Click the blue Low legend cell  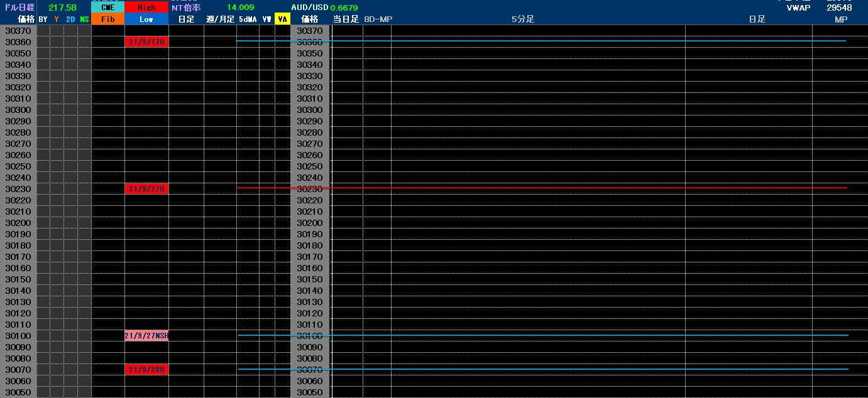click(x=146, y=19)
